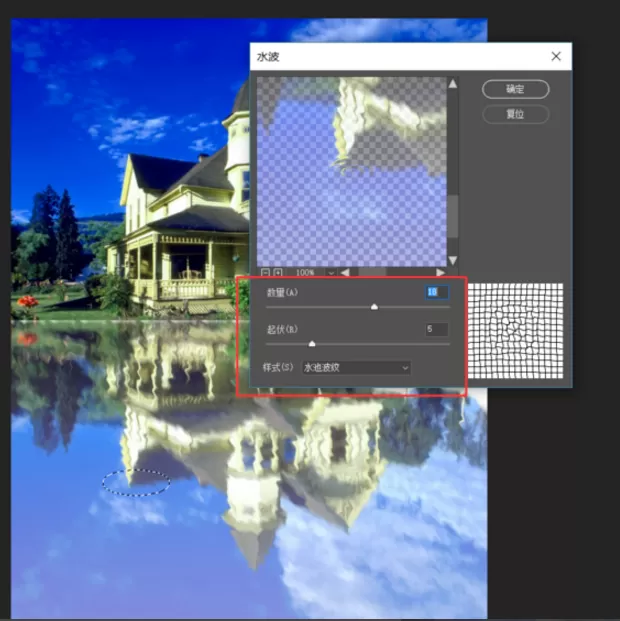This screenshot has height=621, width=620.
Task: Click the zoom out minus icon under the preview
Action: (265, 273)
